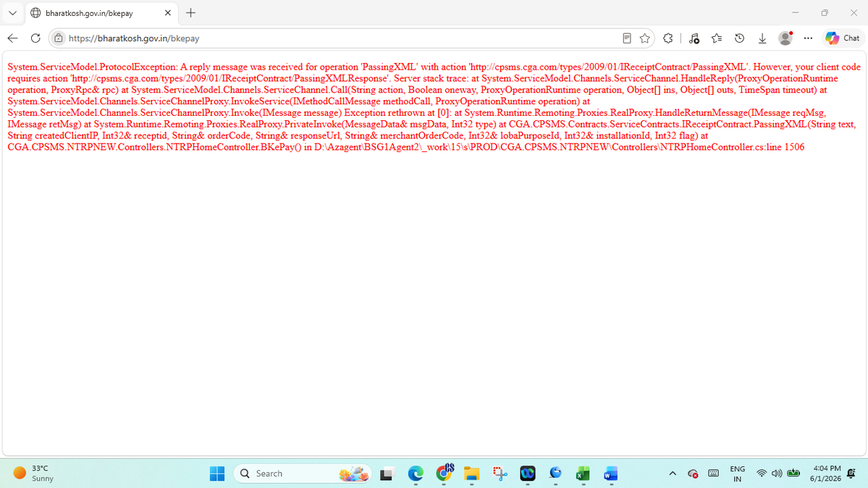Viewport: 868px width, 488px height.
Task: Click the error text 'NTRPHomeController.cs:line 1506'
Action: pos(733,147)
